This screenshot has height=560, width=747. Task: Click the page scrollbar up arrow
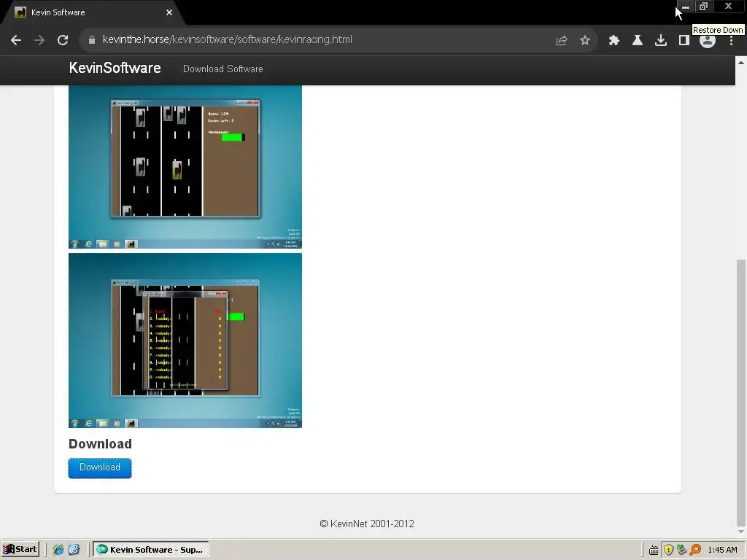tap(741, 63)
